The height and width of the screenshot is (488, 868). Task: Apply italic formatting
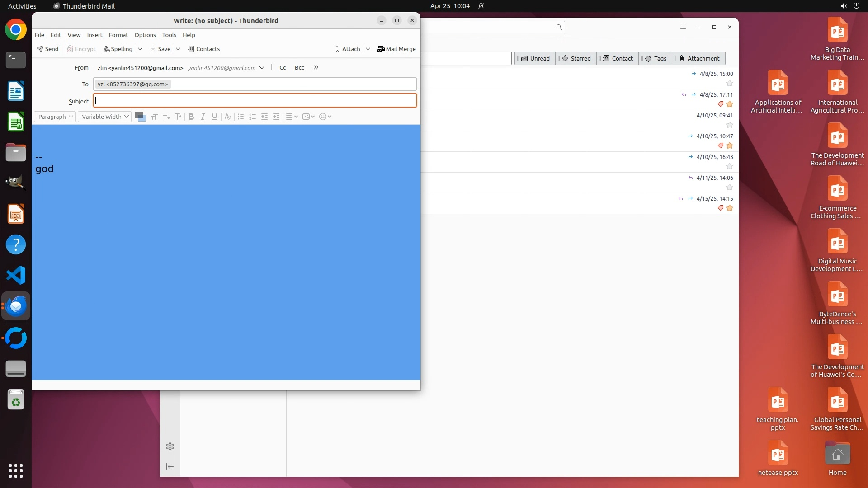point(203,117)
